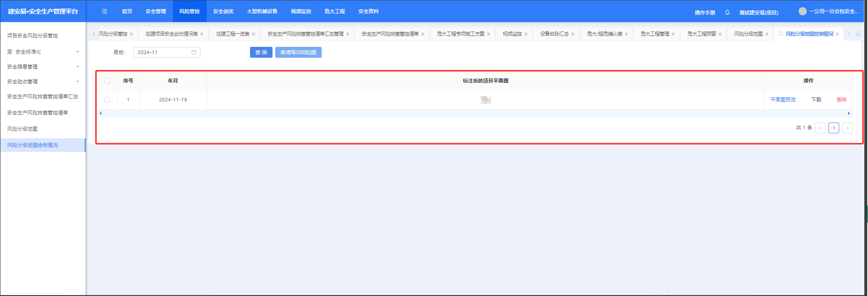Open the notification bell

pos(727,12)
